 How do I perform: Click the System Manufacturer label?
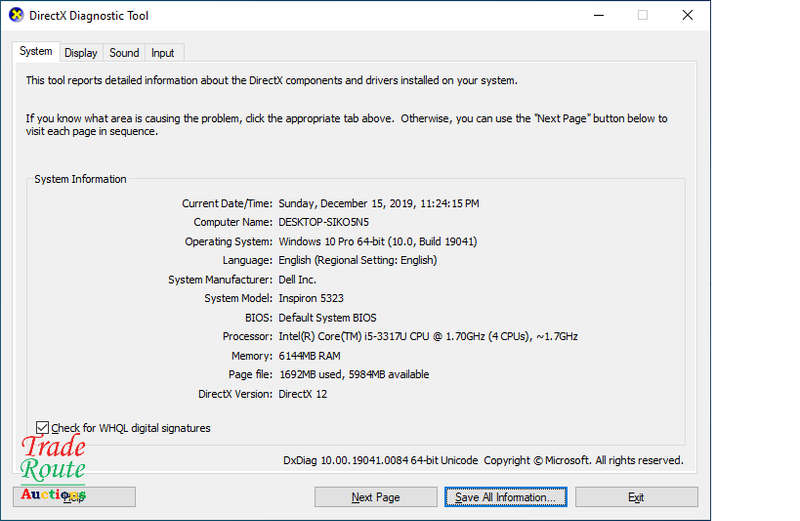pyautogui.click(x=220, y=280)
